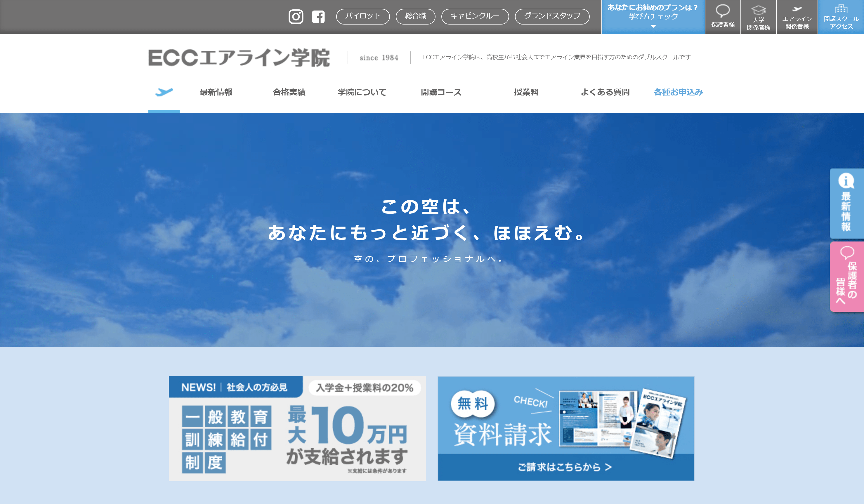This screenshot has height=504, width=864.
Task: Click the blue airplane home icon
Action: pos(164,92)
